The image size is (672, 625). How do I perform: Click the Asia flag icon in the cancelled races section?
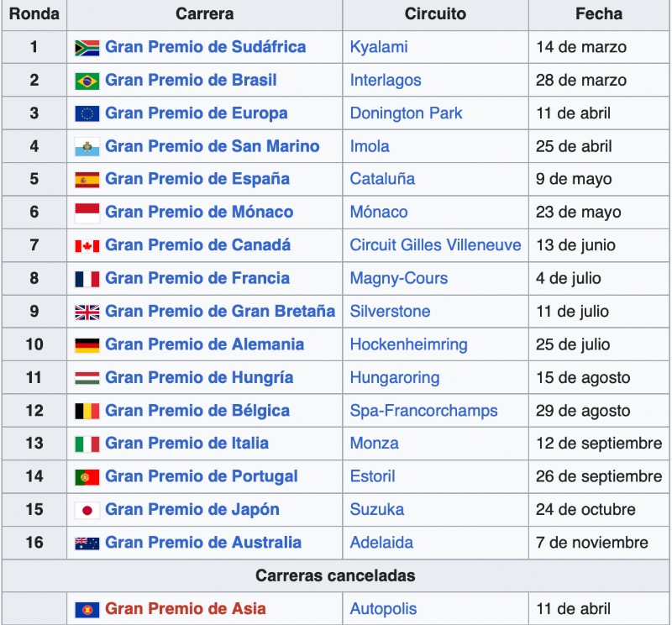coord(87,610)
